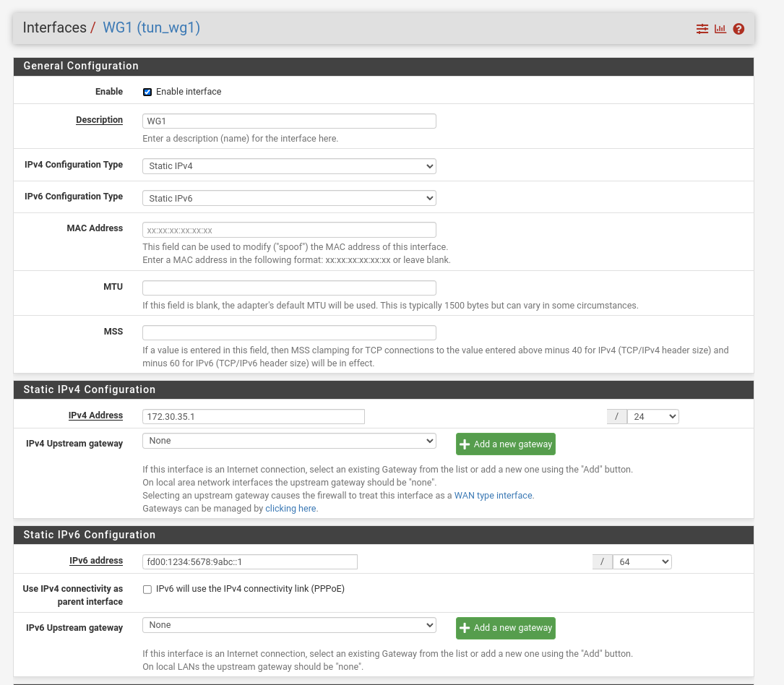Image resolution: width=784 pixels, height=685 pixels.
Task: Select the WG1 (tun_wg1) breadcrumb link
Action: [x=151, y=27]
